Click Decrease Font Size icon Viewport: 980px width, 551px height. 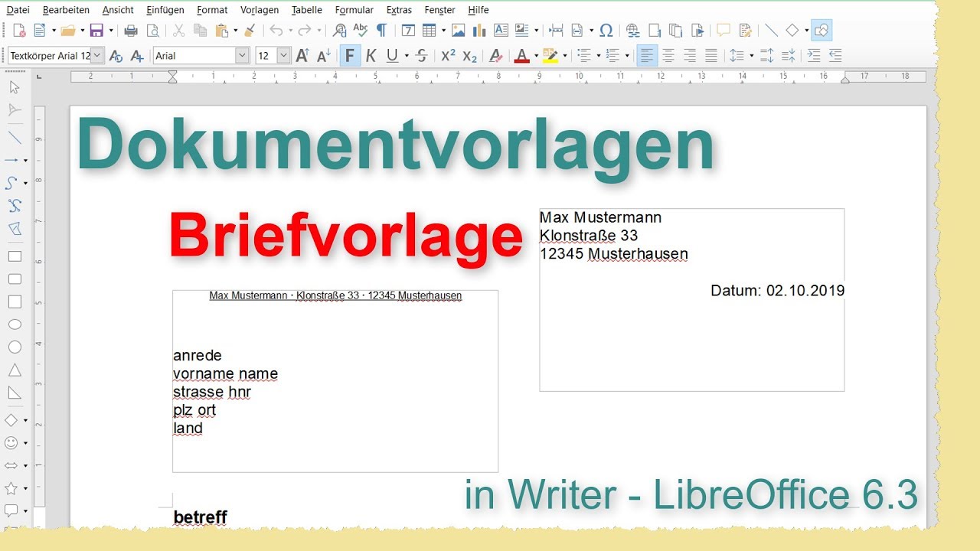tap(324, 56)
